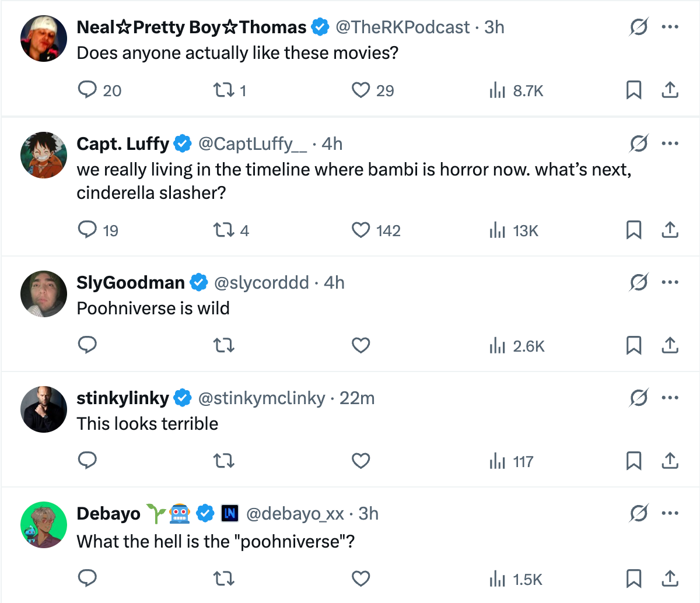View analytics on Capt. Luffy's post

pyautogui.click(x=497, y=230)
